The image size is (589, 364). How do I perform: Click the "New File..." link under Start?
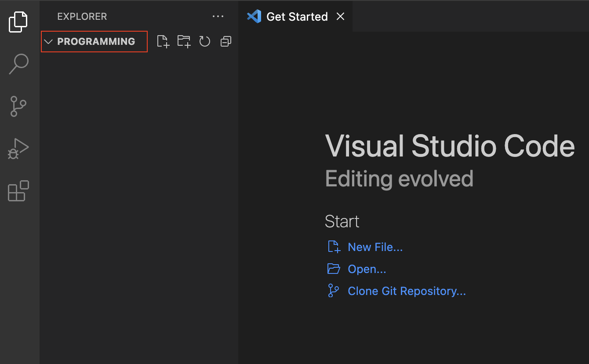[375, 247]
